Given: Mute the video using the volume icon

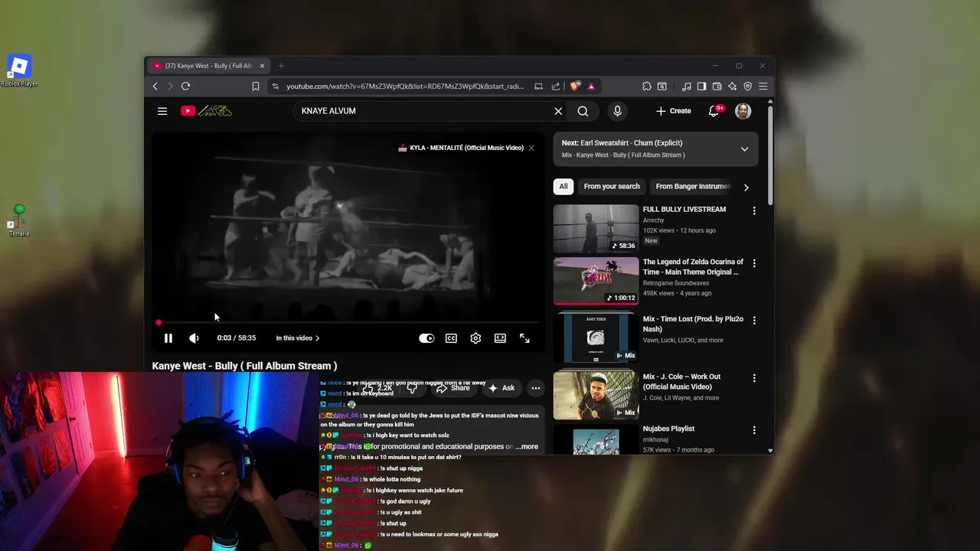Looking at the screenshot, I should (194, 338).
